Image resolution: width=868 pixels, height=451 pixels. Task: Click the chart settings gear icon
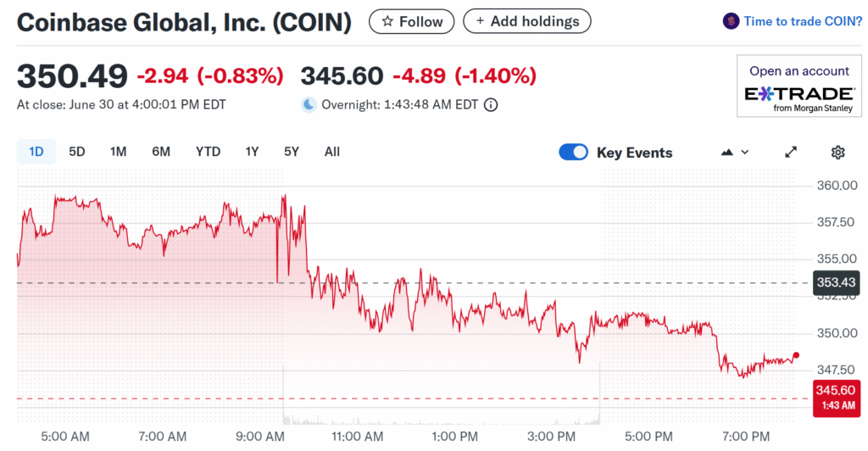click(837, 153)
